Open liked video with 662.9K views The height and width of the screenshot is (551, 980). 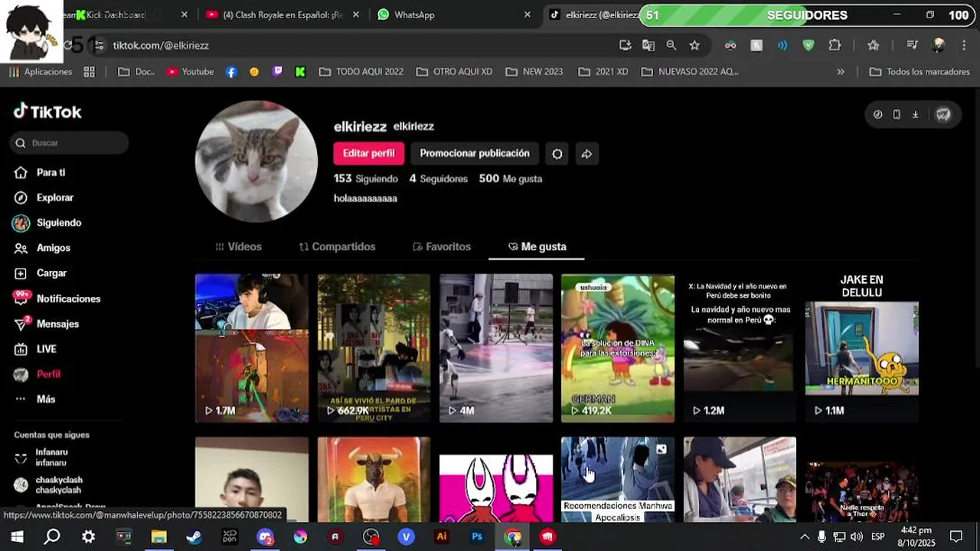click(x=374, y=348)
